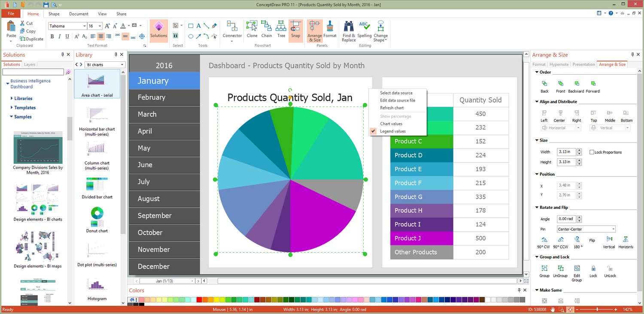Toggle Legend values in context menu

(392, 131)
